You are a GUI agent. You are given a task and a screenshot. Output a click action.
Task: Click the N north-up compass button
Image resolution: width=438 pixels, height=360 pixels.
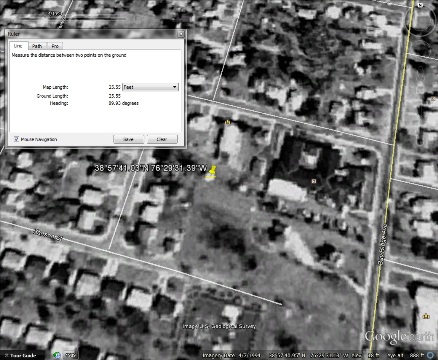pos(421,5)
